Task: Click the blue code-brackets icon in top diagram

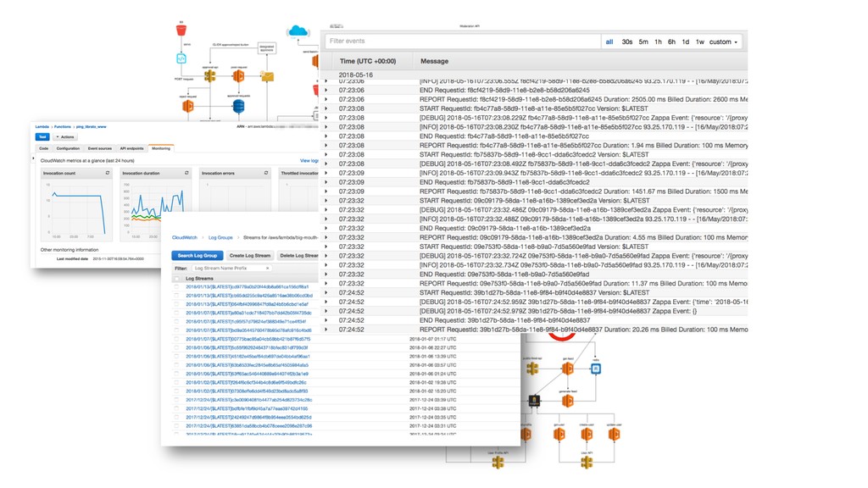Action: pos(181,58)
